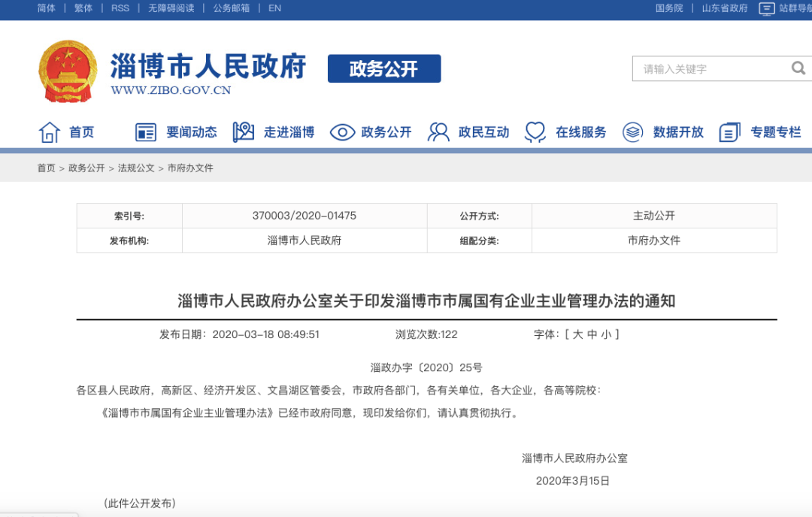
Task: Click the national emblem logo
Action: [x=68, y=71]
